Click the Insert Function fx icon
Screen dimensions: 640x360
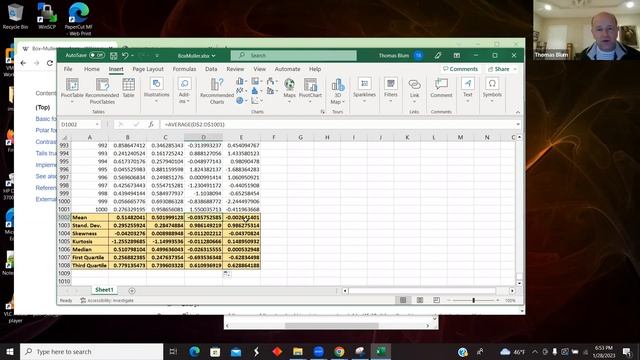click(151, 124)
